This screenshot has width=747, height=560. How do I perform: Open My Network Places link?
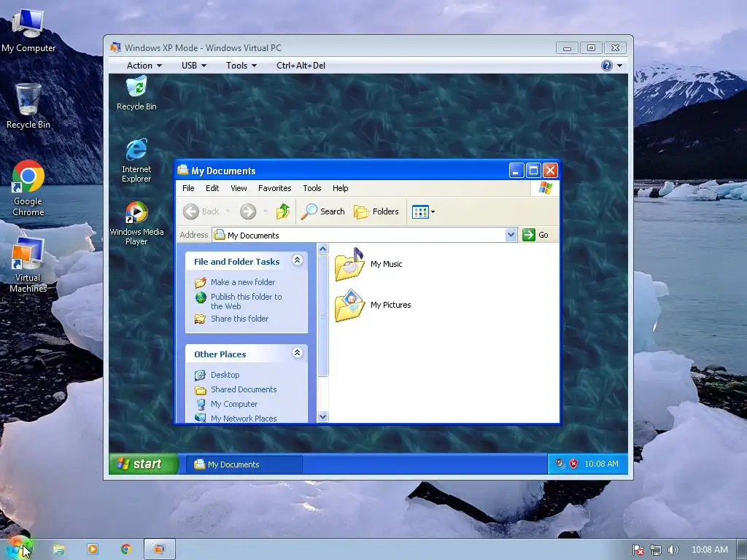236,418
